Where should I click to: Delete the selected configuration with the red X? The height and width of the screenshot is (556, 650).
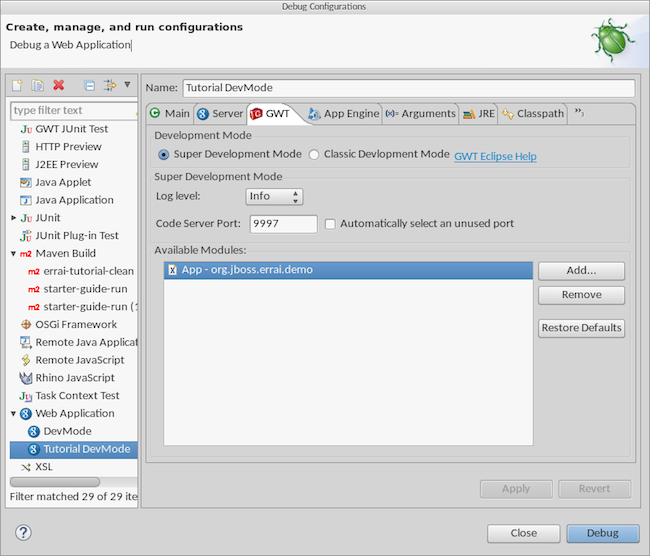(58, 85)
